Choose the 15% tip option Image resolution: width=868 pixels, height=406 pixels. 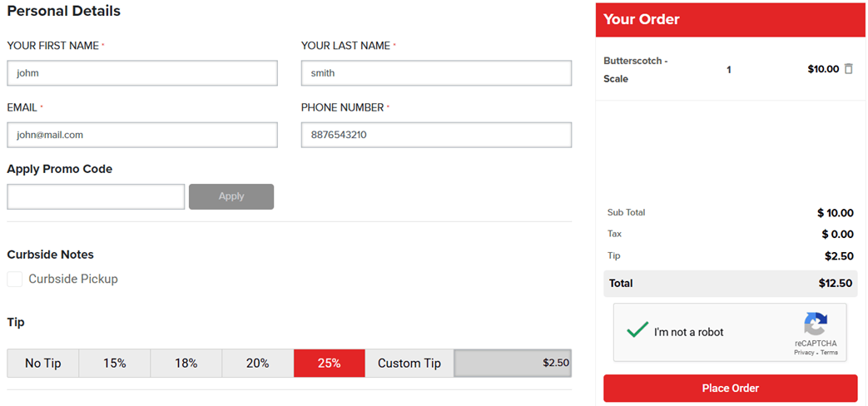coord(115,364)
